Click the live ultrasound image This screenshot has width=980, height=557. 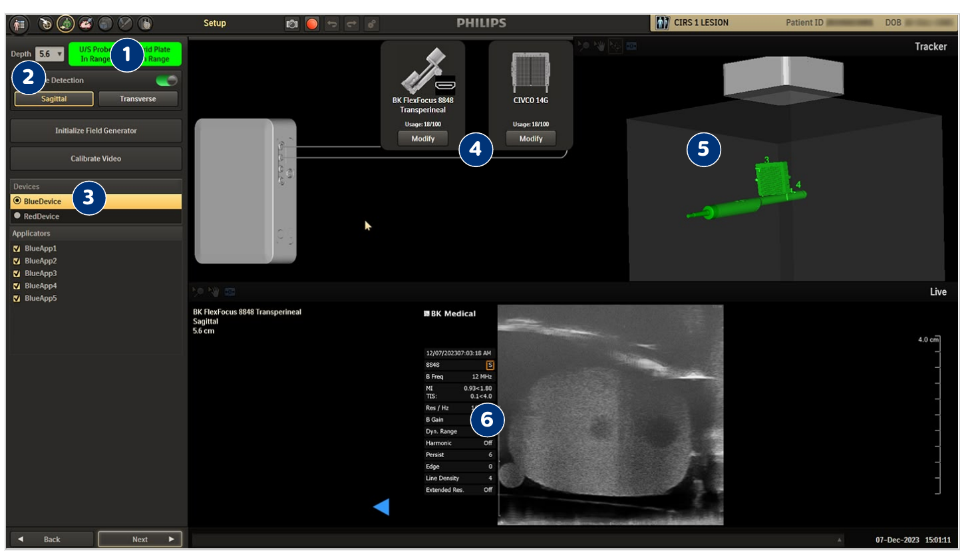pyautogui.click(x=611, y=415)
